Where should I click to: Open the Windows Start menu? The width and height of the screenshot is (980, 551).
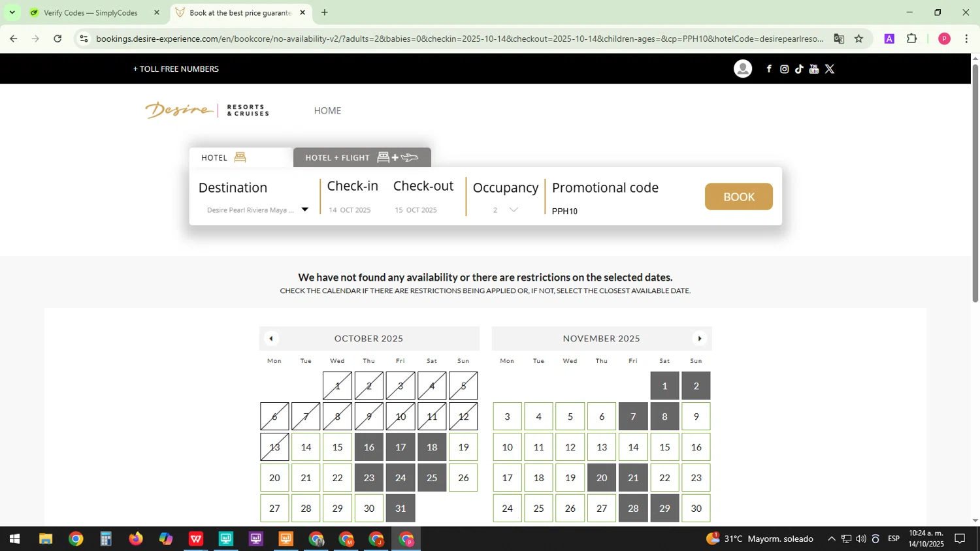14,539
